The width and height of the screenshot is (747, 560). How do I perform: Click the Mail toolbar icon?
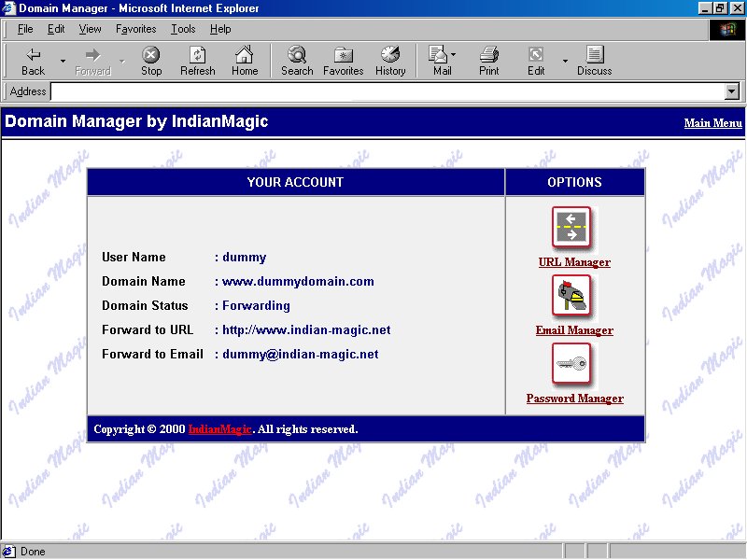[x=438, y=61]
